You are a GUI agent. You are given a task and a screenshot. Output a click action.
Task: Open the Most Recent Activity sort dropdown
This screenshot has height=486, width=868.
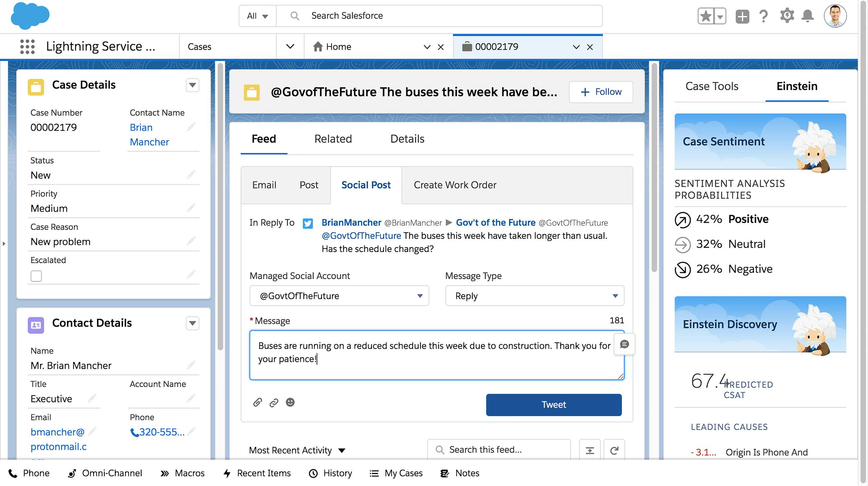[x=297, y=450]
